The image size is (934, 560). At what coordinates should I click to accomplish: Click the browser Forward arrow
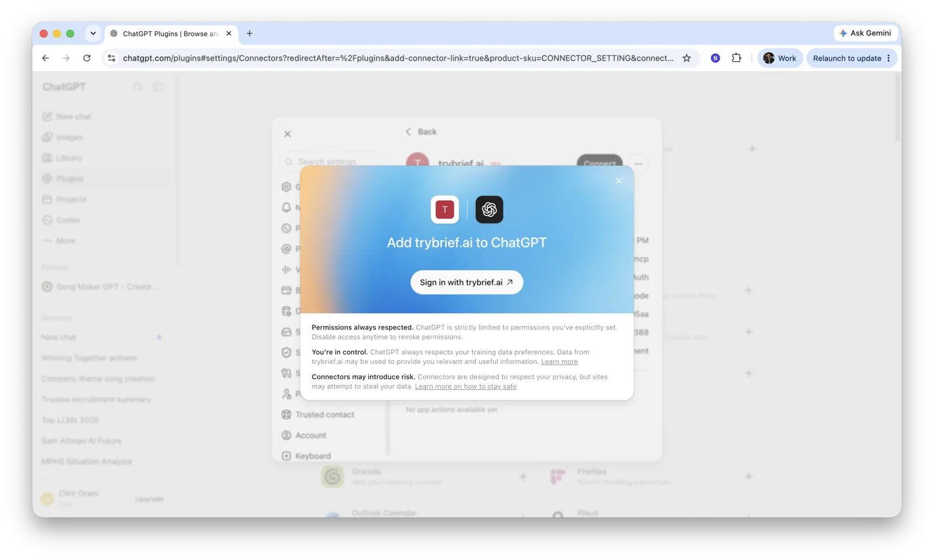click(x=66, y=58)
